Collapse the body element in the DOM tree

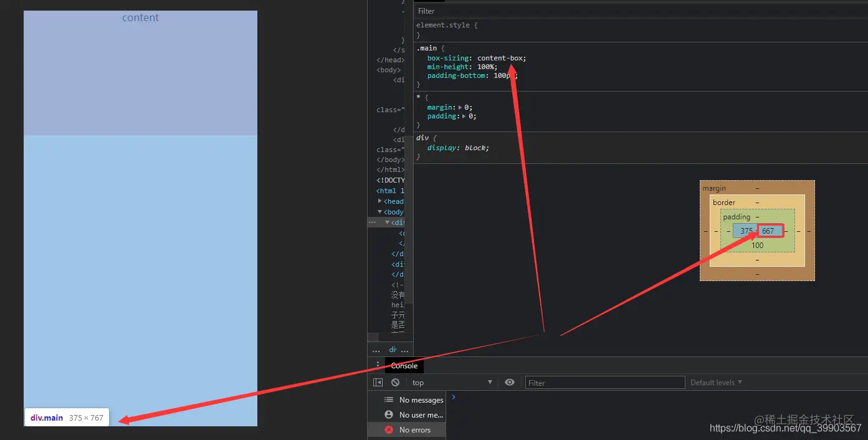pyautogui.click(x=380, y=212)
